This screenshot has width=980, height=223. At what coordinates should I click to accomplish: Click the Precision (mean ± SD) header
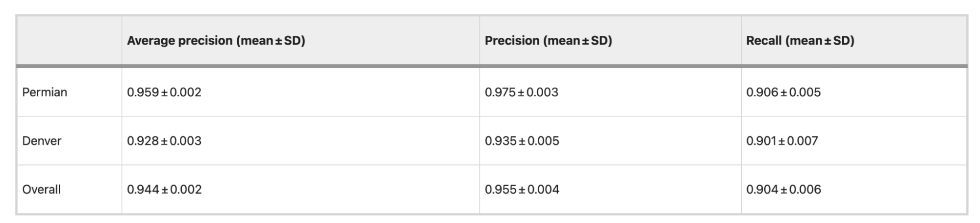[548, 41]
